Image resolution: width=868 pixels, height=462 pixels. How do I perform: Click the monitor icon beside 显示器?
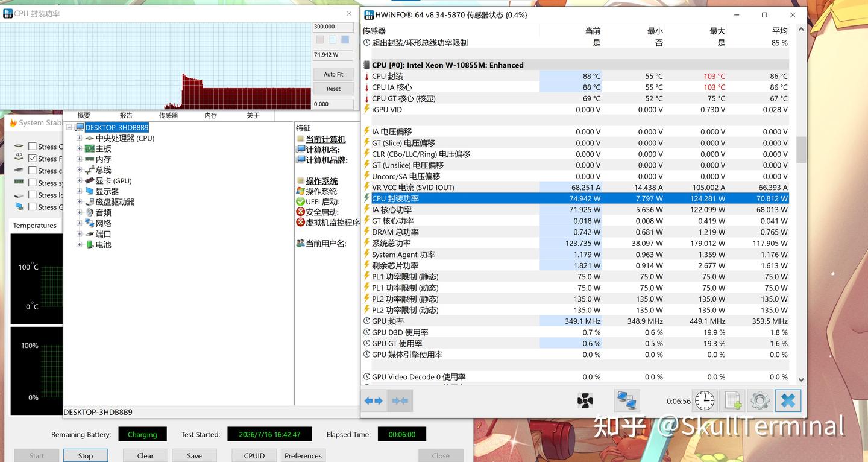(89, 191)
